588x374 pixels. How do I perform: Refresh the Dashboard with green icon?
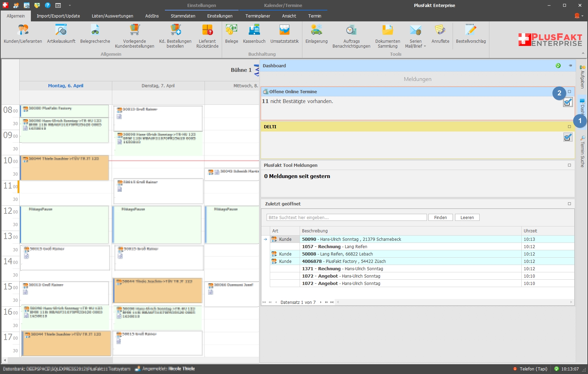[558, 66]
